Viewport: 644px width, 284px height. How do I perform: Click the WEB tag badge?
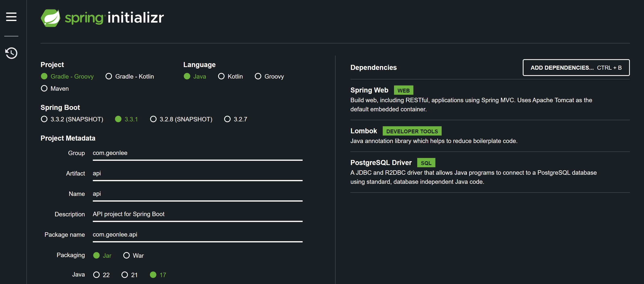(x=403, y=90)
